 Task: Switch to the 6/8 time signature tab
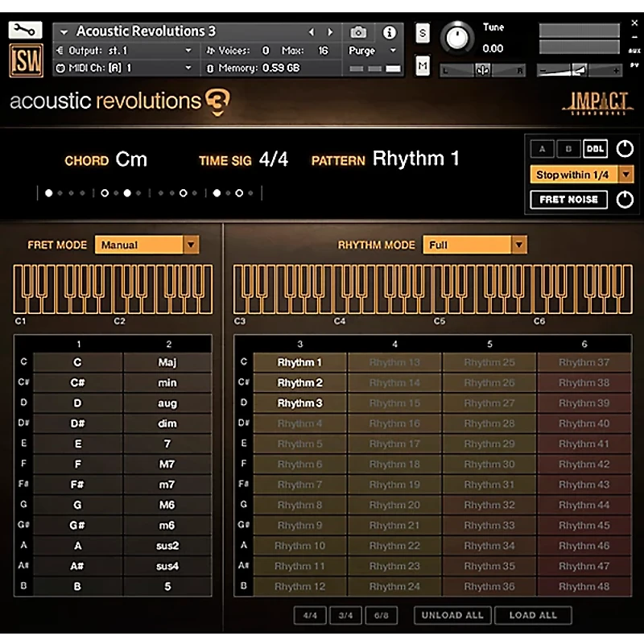(x=381, y=615)
